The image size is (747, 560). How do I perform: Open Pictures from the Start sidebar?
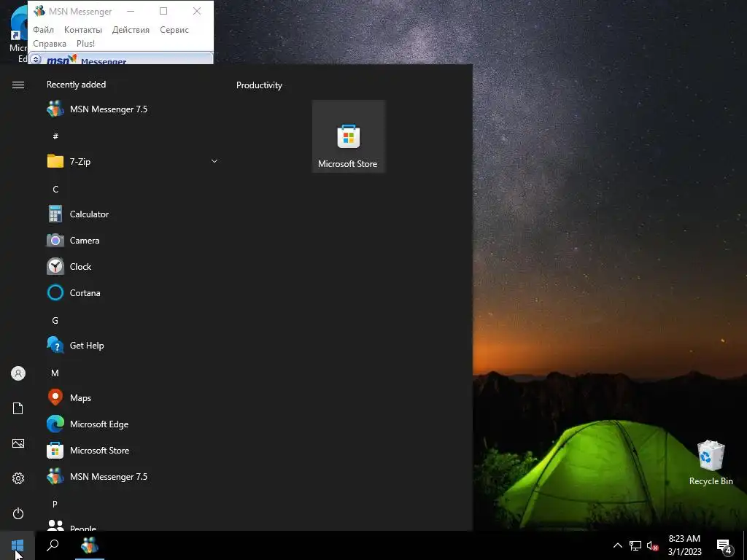18,443
